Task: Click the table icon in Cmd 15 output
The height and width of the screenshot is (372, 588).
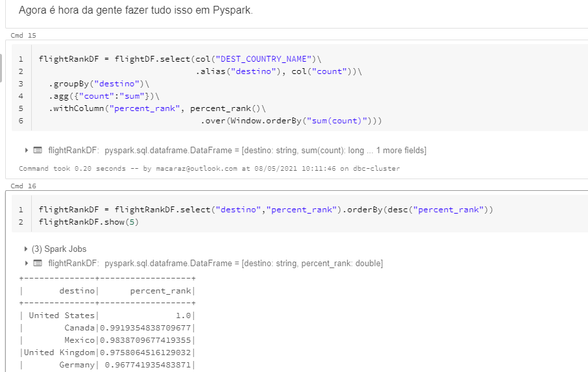Action: point(38,151)
